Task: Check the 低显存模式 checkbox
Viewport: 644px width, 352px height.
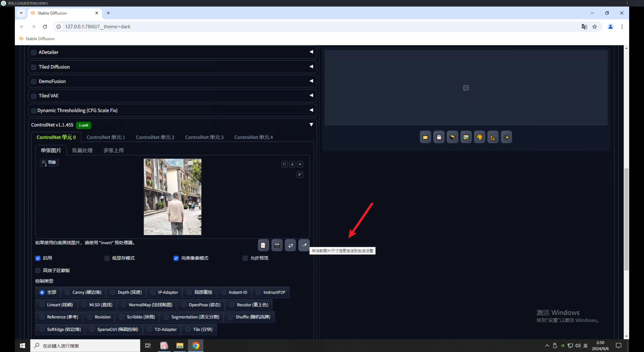Action: 107,258
